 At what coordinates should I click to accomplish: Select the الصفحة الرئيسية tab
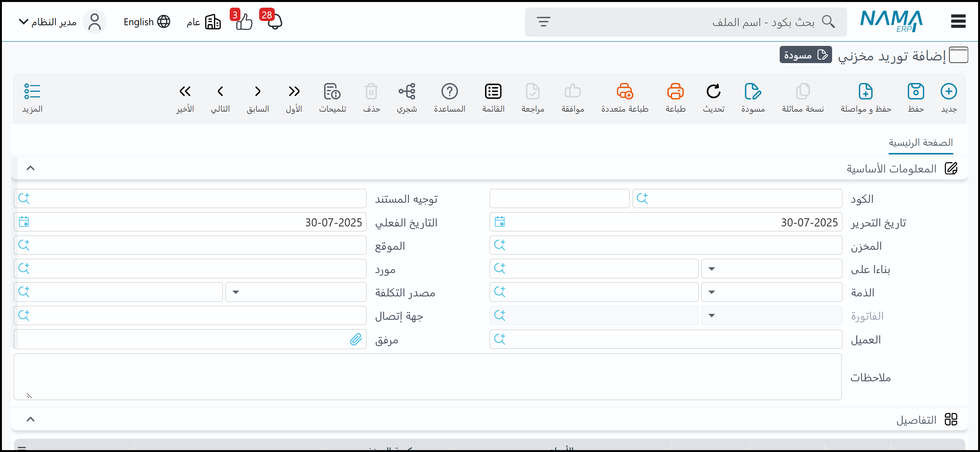[920, 143]
